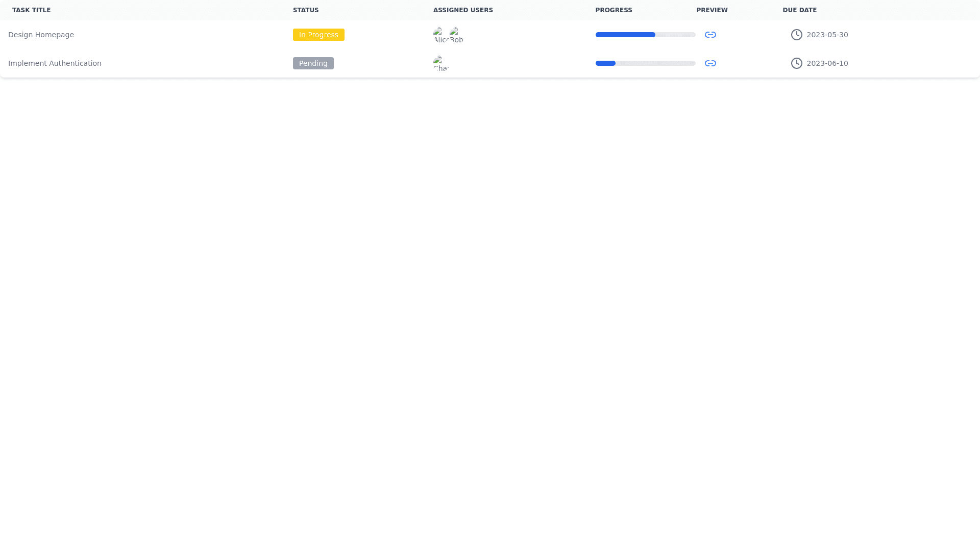Sort by the Progress column header
This screenshot has width=980, height=551.
(614, 10)
